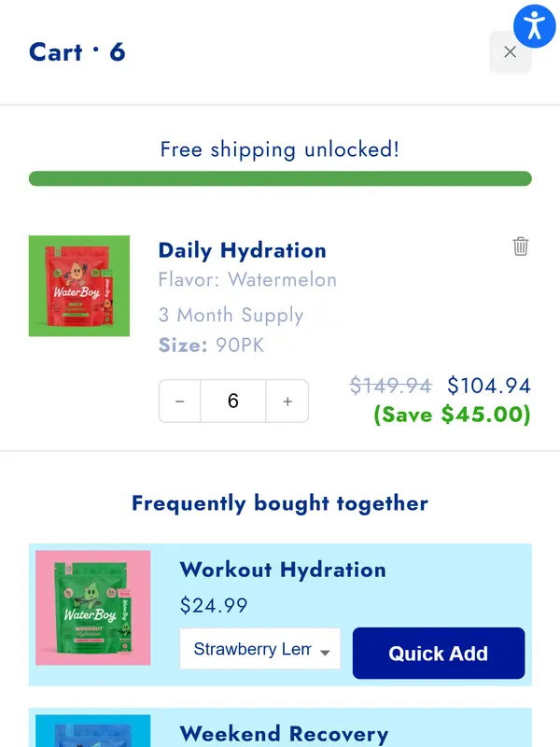Remove Daily Hydration with the trash icon

521,247
